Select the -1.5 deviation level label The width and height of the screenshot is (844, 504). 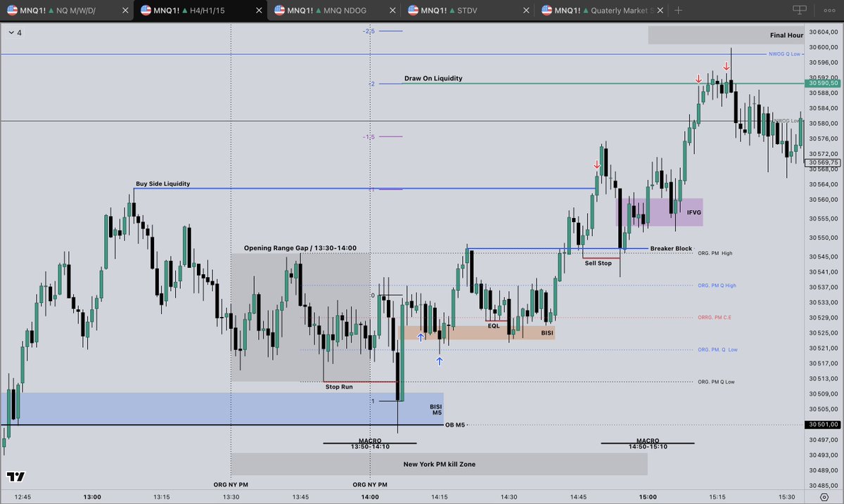[x=369, y=136]
